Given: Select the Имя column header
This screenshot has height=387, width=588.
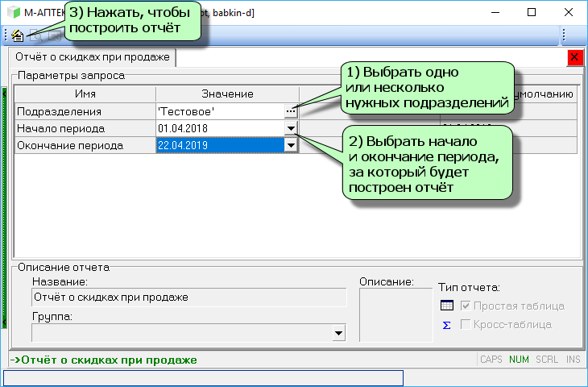Looking at the screenshot, I should coord(85,94).
